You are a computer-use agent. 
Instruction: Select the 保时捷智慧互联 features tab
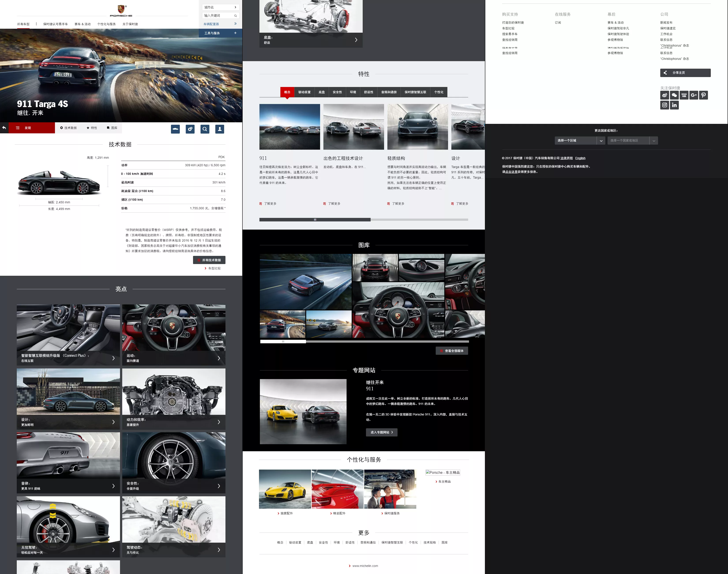pos(415,92)
